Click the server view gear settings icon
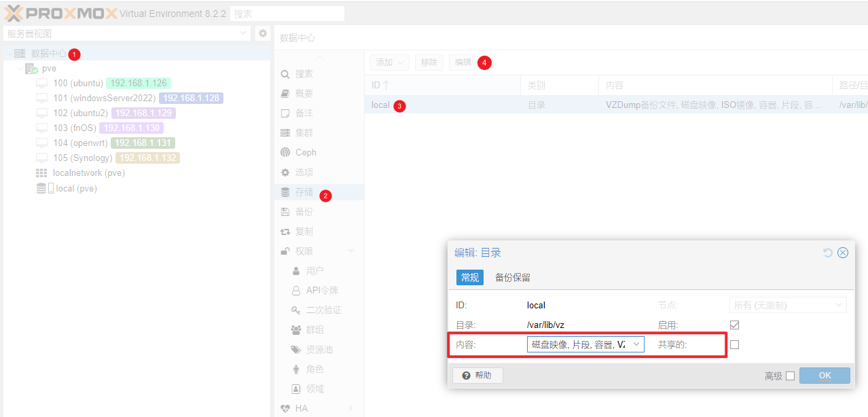The height and width of the screenshot is (417, 868). pos(263,33)
